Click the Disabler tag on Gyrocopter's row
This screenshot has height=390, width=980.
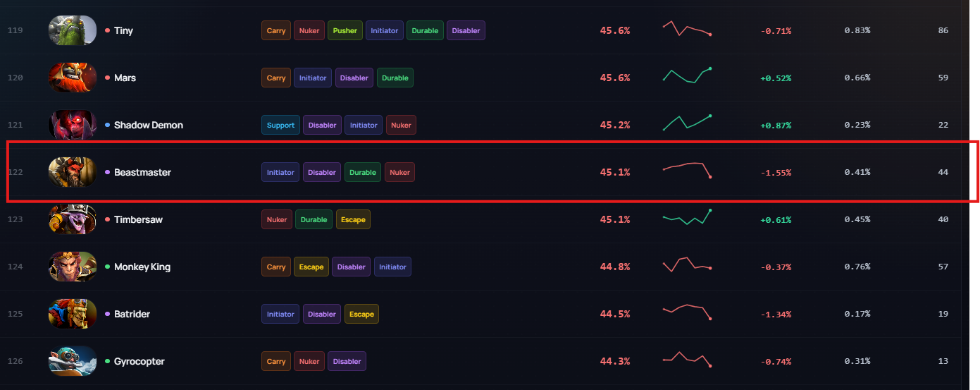tap(347, 361)
